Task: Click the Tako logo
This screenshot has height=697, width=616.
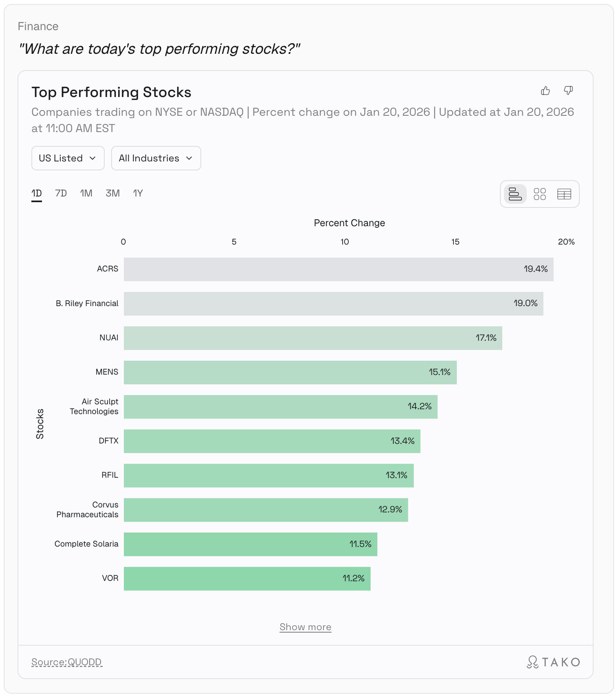Action: coord(553,662)
